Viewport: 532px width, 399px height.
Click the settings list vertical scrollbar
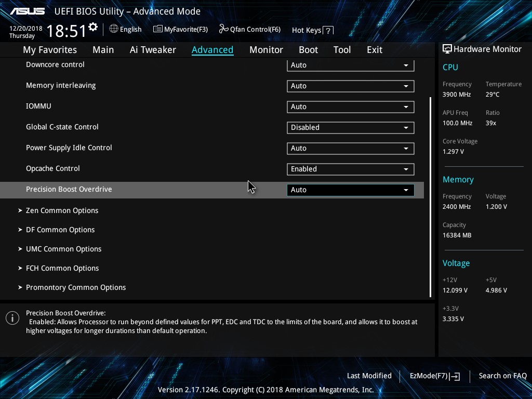[x=430, y=197]
